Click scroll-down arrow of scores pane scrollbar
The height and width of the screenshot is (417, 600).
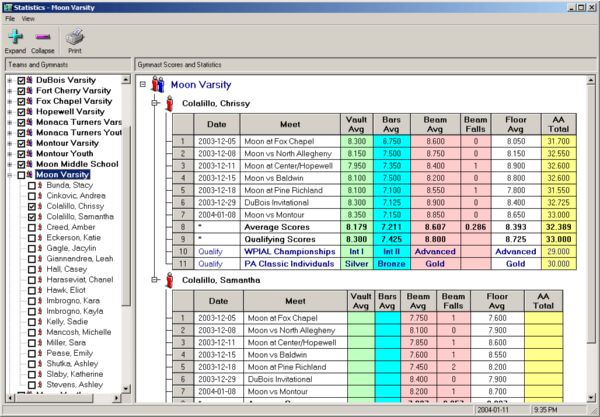pyautogui.click(x=591, y=397)
